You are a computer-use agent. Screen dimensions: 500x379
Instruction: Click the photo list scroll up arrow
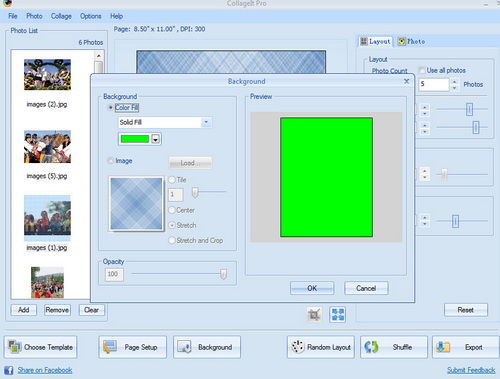tap(99, 55)
